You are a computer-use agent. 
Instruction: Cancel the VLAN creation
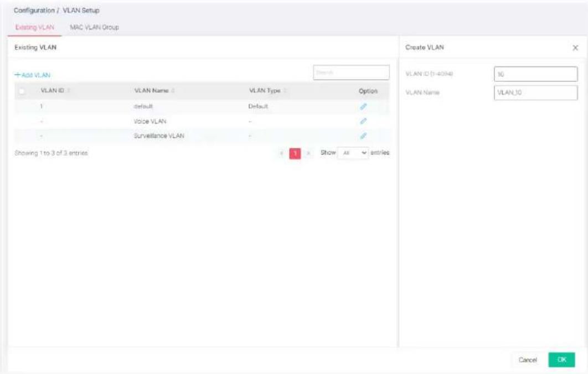528,360
